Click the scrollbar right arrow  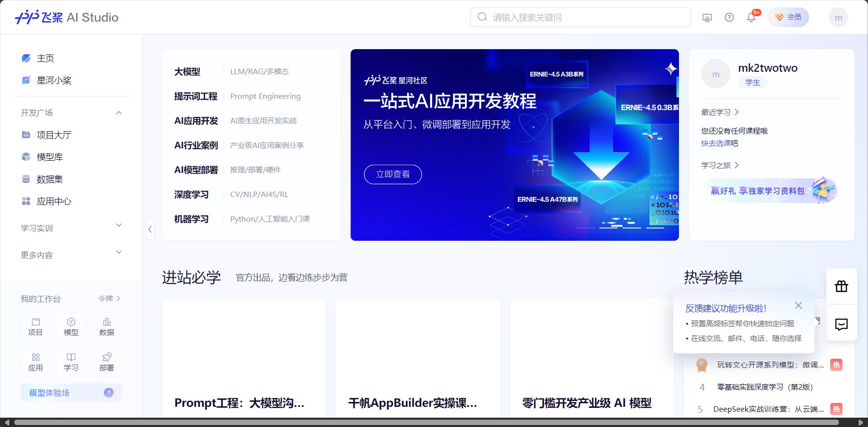pyautogui.click(x=861, y=422)
